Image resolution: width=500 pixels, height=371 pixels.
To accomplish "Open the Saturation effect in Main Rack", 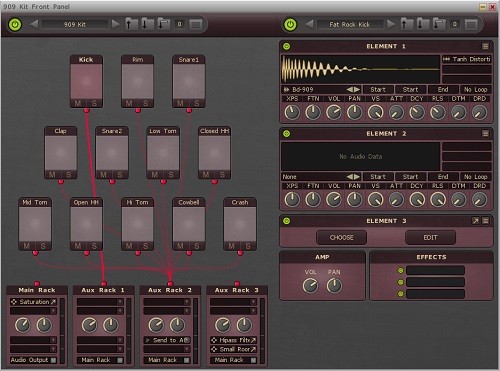I will (33, 302).
